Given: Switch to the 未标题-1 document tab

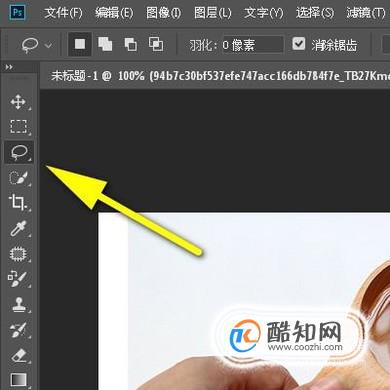Looking at the screenshot, I should tap(215, 76).
